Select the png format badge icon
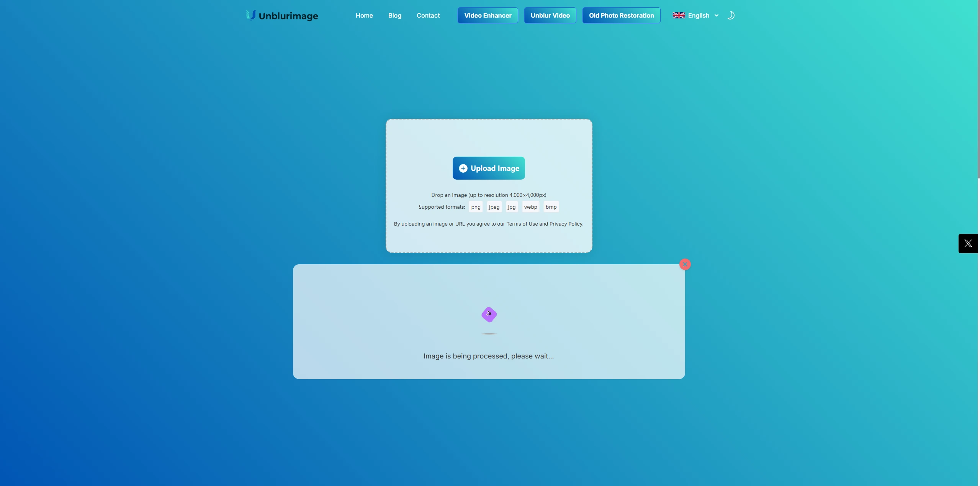 click(x=476, y=206)
